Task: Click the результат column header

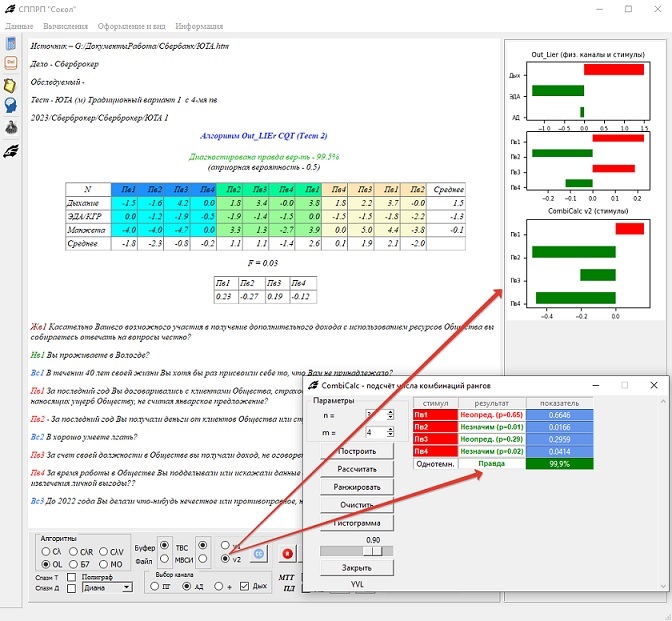Action: tap(492, 403)
